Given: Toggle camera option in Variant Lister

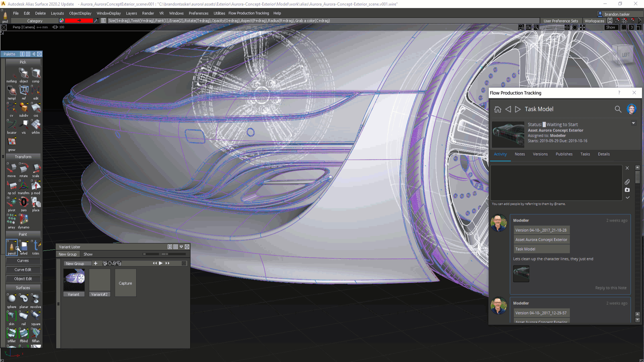Looking at the screenshot, I should point(105,263).
